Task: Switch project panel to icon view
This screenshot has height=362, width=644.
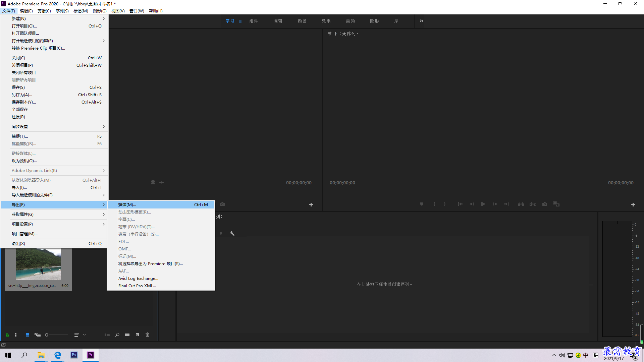Action: click(x=28, y=335)
